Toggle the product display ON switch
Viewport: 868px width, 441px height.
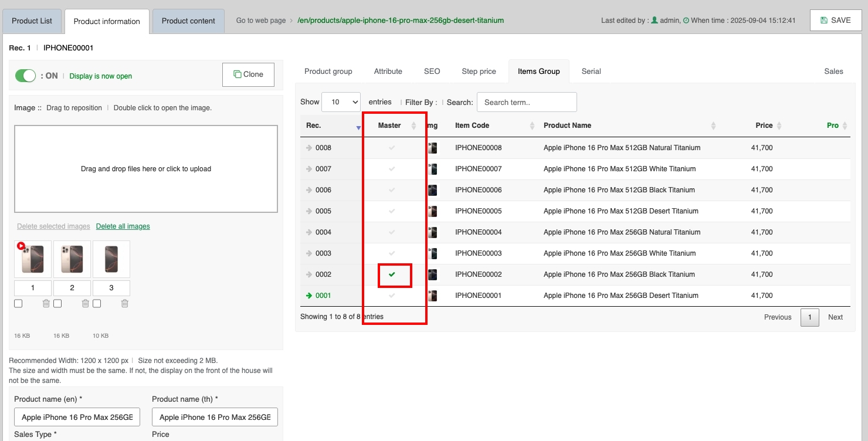point(26,76)
